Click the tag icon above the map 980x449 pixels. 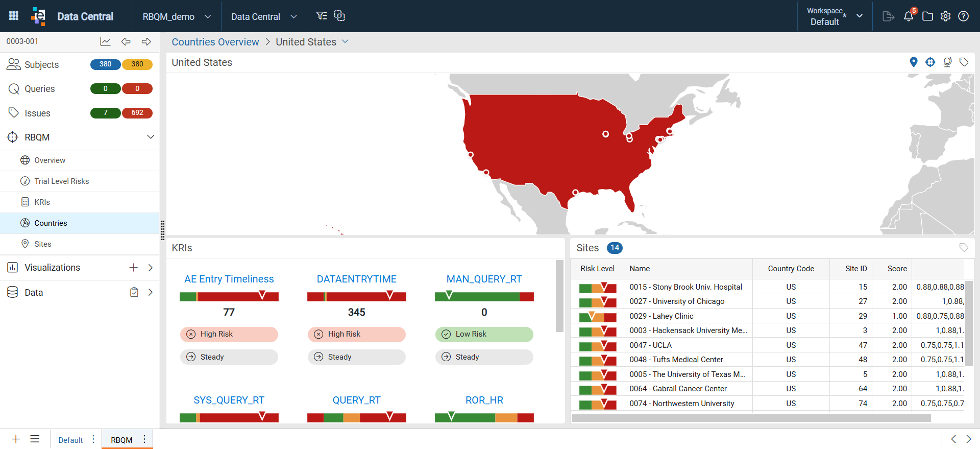(x=964, y=62)
